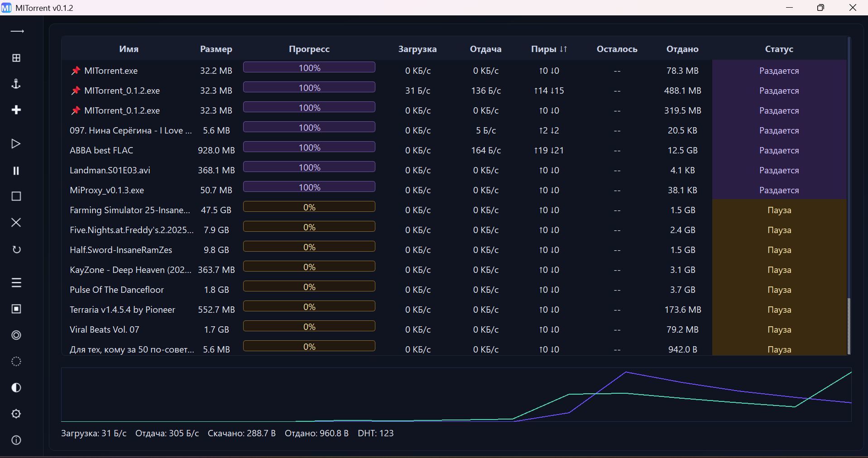Add a new torrent with plus icon

(x=16, y=110)
